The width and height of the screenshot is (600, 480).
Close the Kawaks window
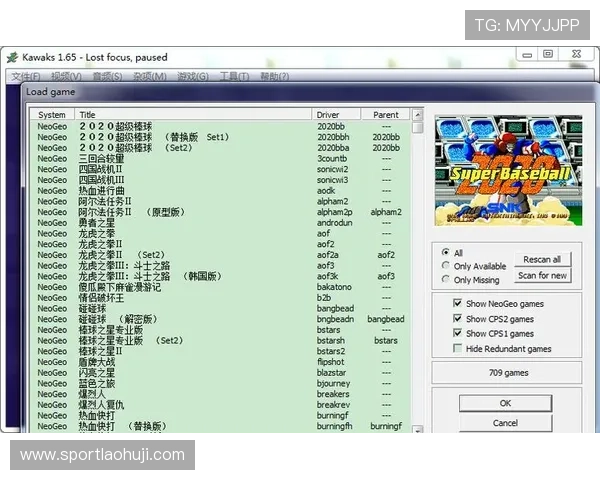point(576,54)
